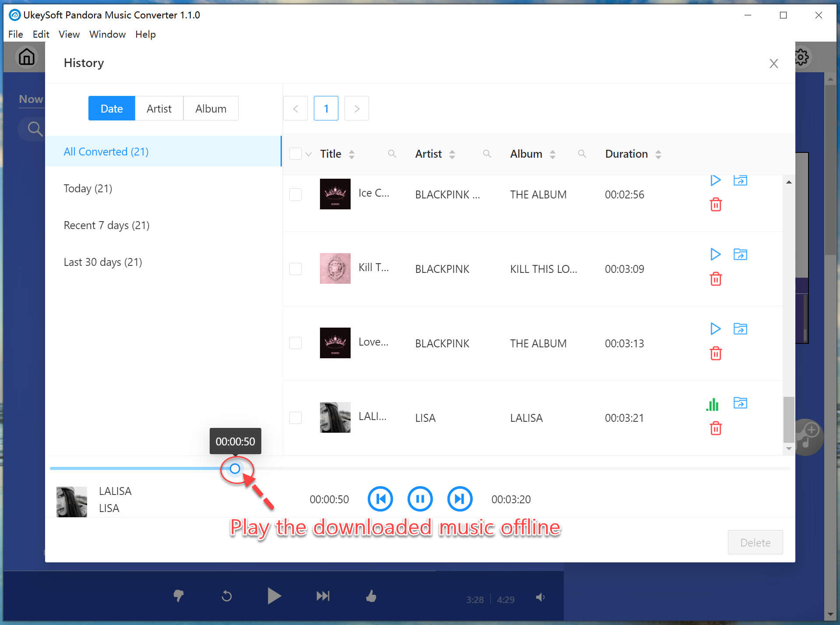Open output folder for Love... track

click(x=740, y=328)
